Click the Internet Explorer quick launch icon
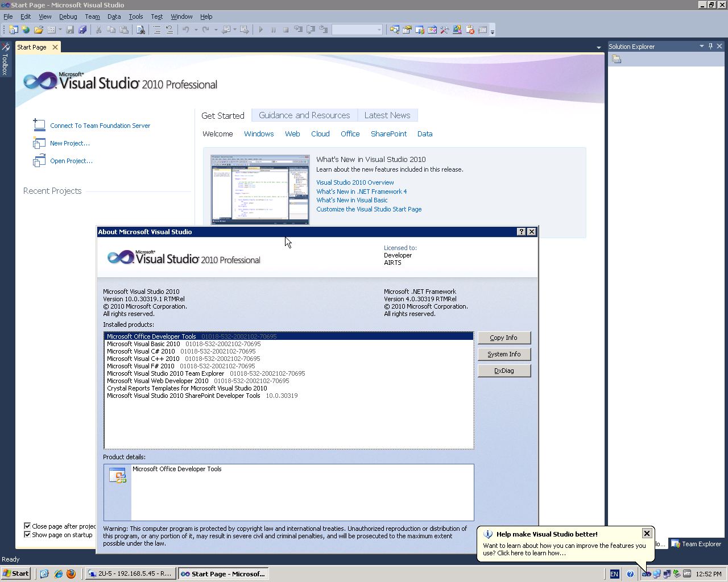The width and height of the screenshot is (728, 582). [58, 574]
